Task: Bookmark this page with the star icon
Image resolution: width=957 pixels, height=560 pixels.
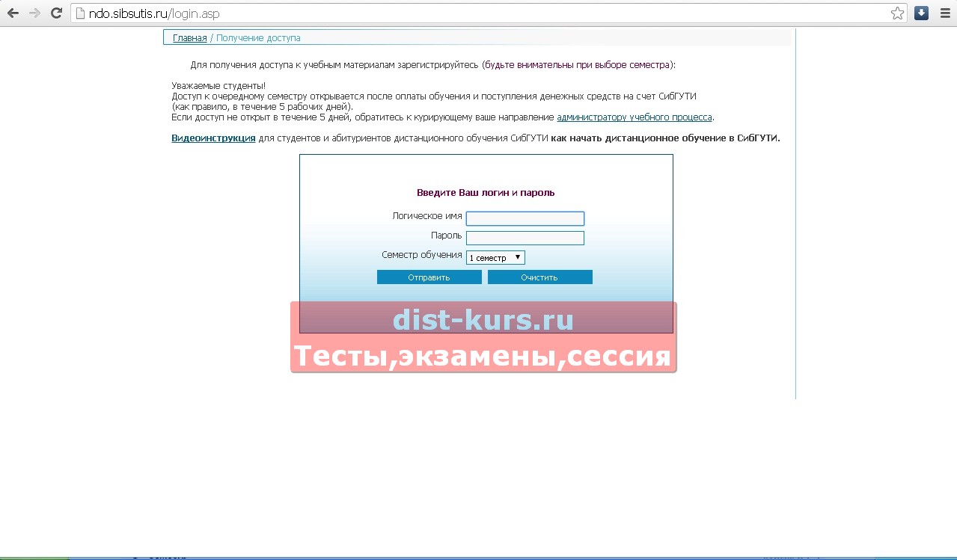Action: [896, 13]
